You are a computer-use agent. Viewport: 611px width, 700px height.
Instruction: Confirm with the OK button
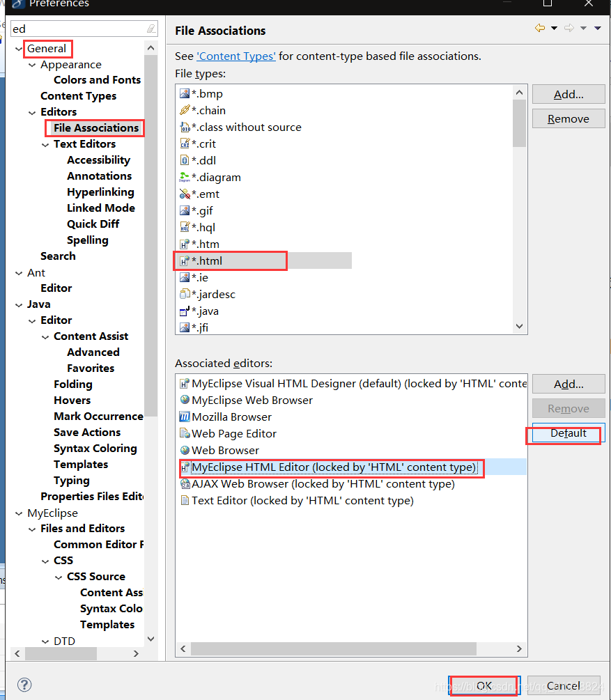click(484, 685)
